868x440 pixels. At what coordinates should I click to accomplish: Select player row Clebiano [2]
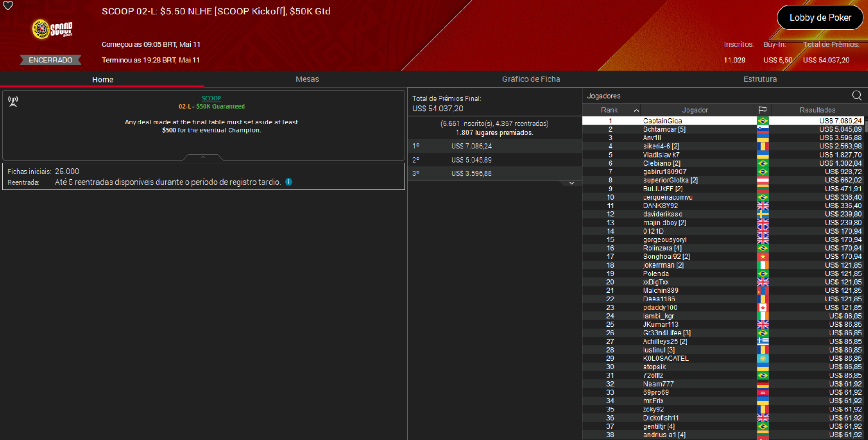pyautogui.click(x=723, y=163)
